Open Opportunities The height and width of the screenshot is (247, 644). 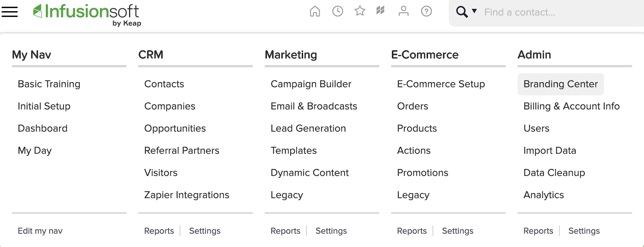click(x=175, y=128)
